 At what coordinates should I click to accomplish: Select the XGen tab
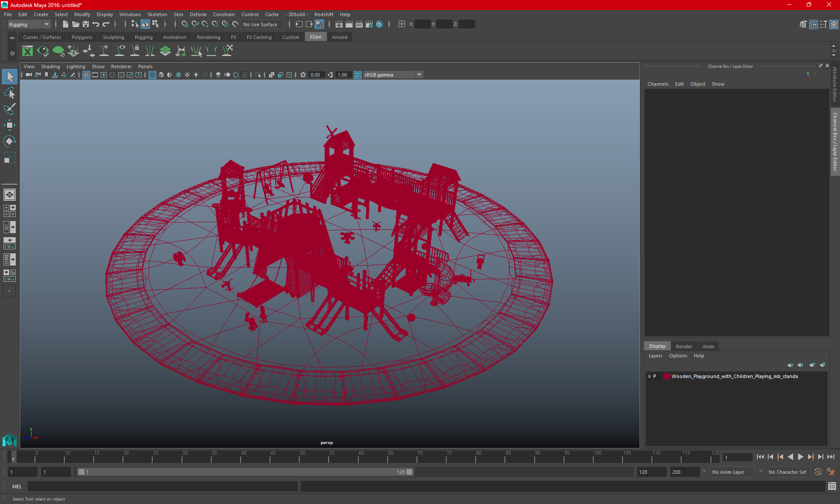pos(315,37)
